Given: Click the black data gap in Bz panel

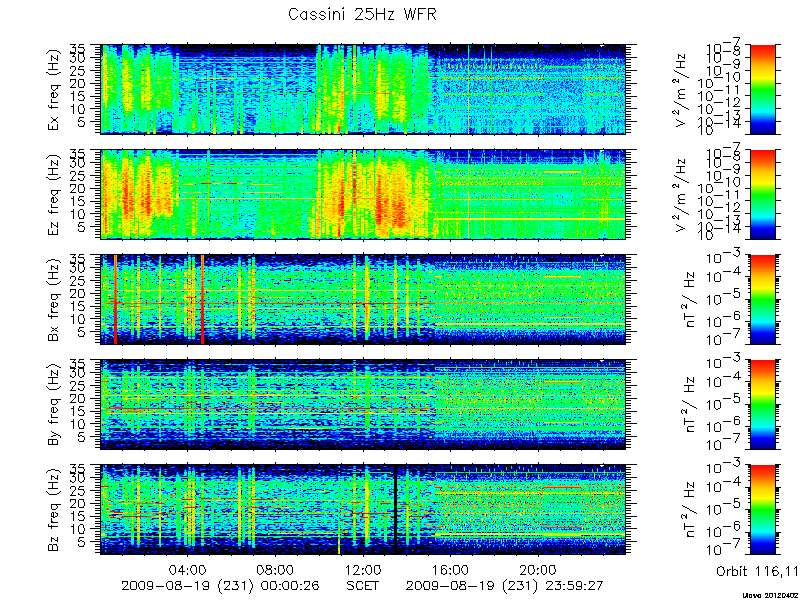Looking at the screenshot, I should pos(395,510).
